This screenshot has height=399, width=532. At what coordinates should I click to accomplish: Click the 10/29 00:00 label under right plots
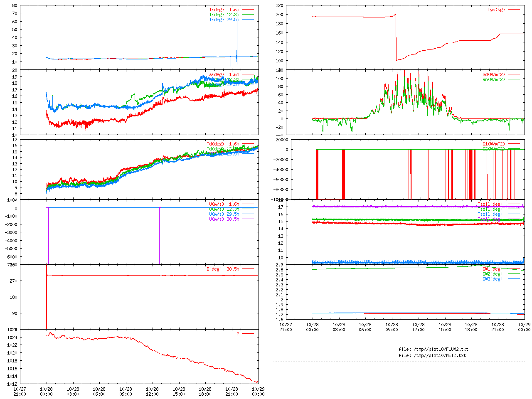pyautogui.click(x=524, y=327)
